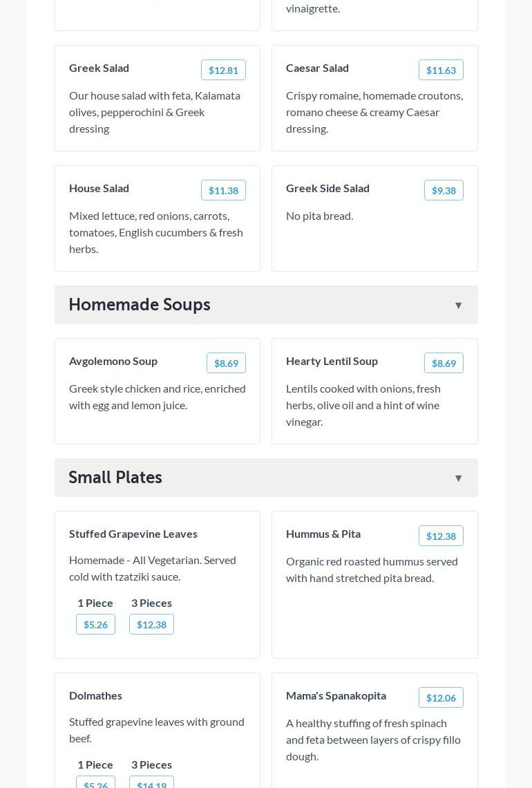This screenshot has width=532, height=788.
Task: Collapse the Small Plates section arrow
Action: pyautogui.click(x=458, y=478)
